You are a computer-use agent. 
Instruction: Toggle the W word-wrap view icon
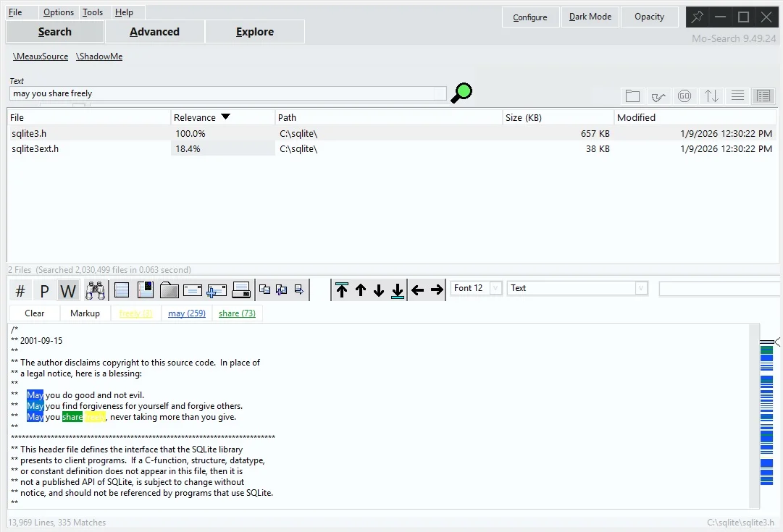click(68, 290)
